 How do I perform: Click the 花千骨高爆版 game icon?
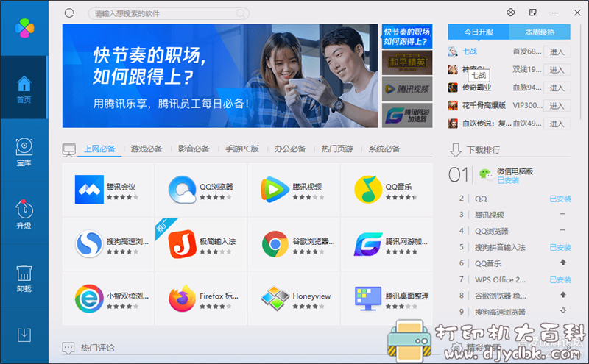click(x=453, y=105)
